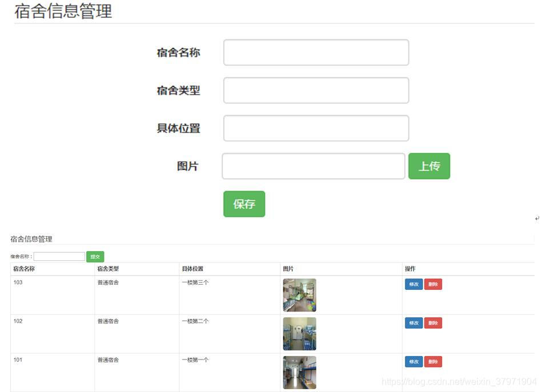Screen dimensions: 542x392
Task: Open the photo thumbnail of dormitory 101
Action: 299,372
